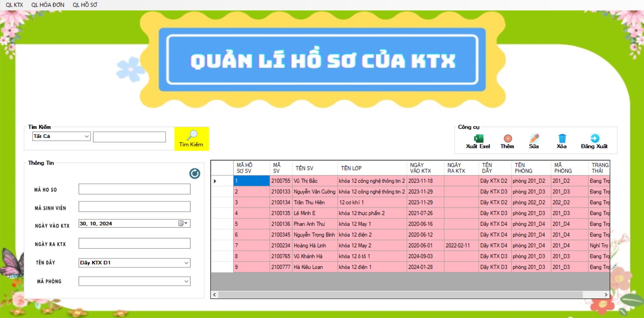Image resolution: width=644 pixels, height=318 pixels.
Task: Select cell Nguyễn Văn Cường
Action: 315,192
